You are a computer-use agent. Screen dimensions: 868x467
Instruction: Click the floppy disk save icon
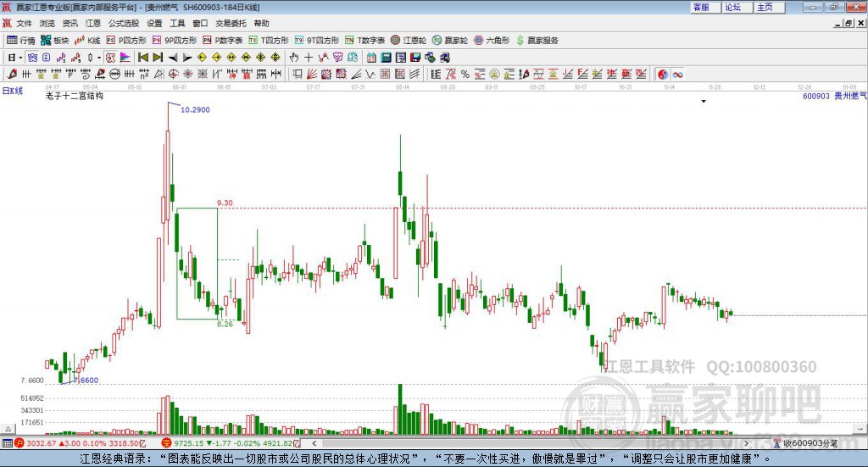(x=415, y=58)
